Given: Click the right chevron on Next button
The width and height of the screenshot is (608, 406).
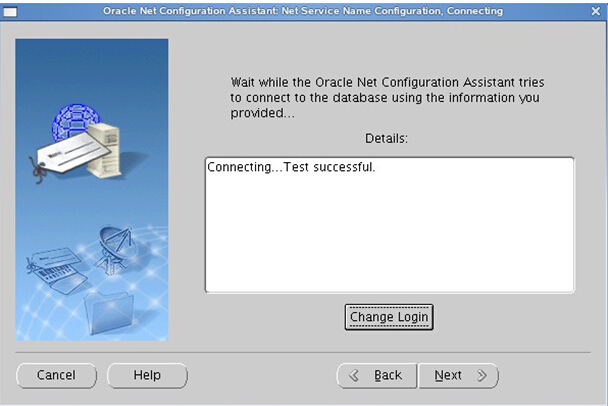Looking at the screenshot, I should tap(481, 376).
